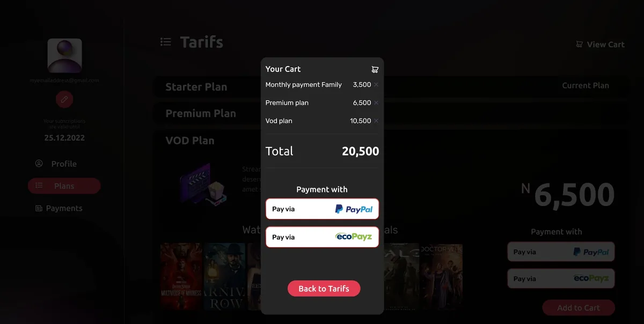
Task: Pay via ecoPayz in cart dialog
Action: coord(322,237)
